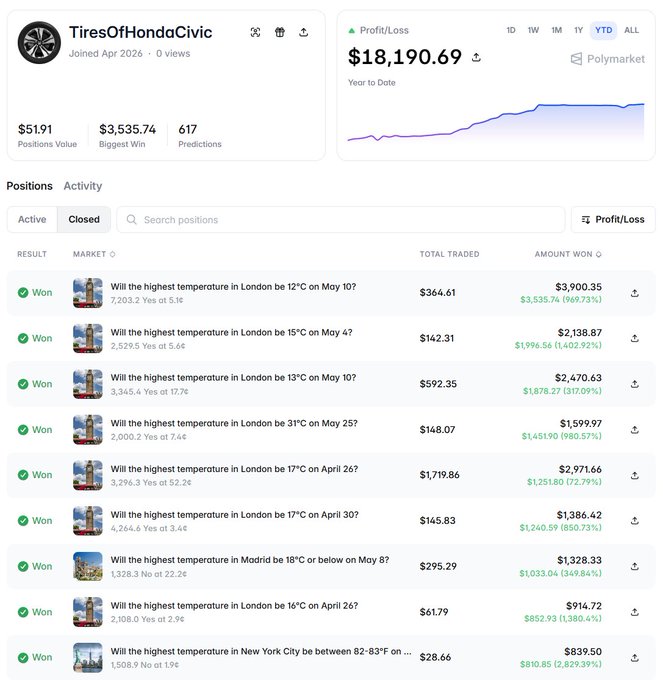Share the London 31°C May 25 position
663x680 pixels.
[635, 430]
